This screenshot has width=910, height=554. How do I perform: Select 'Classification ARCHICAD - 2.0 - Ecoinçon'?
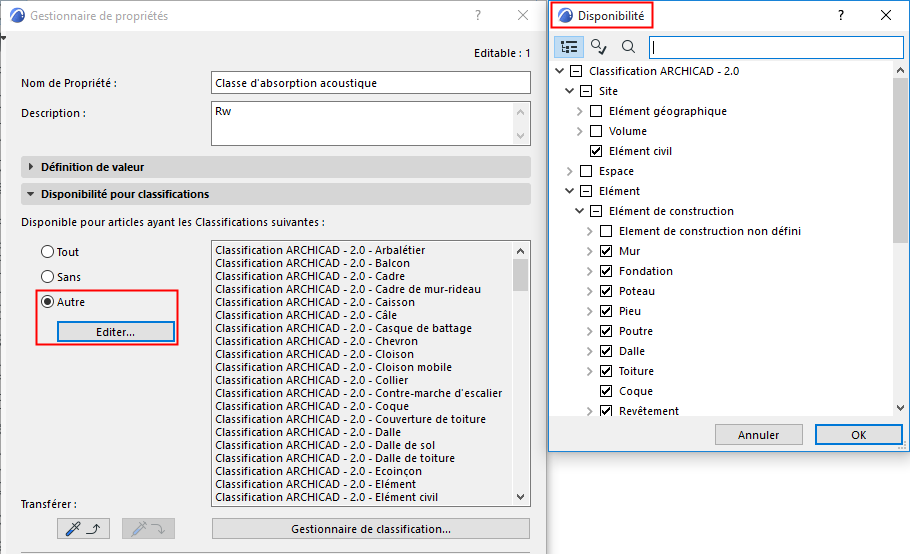pos(318,471)
